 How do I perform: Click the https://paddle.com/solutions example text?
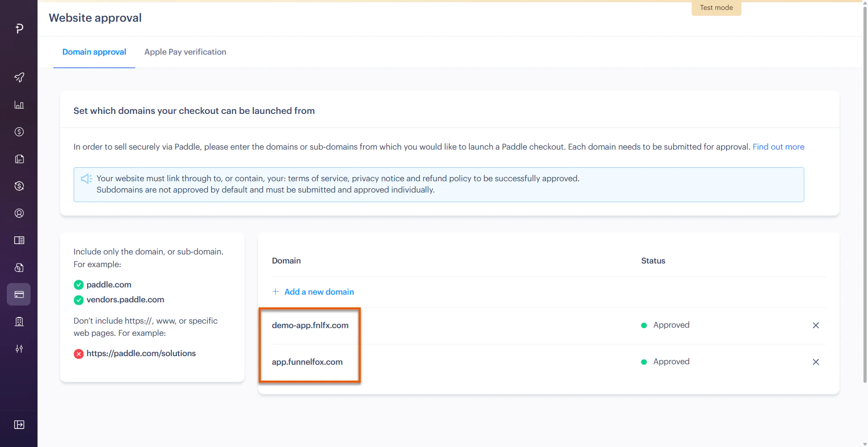click(x=141, y=353)
